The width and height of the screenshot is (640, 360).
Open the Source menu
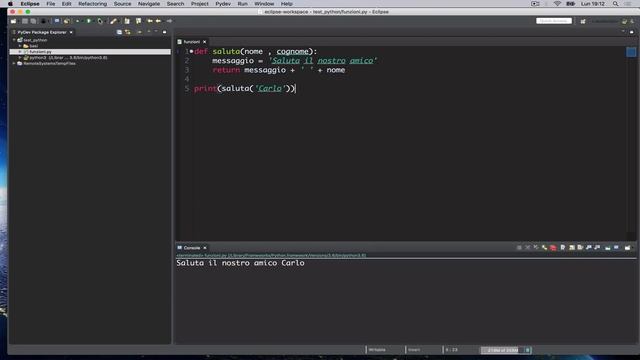point(122,4)
